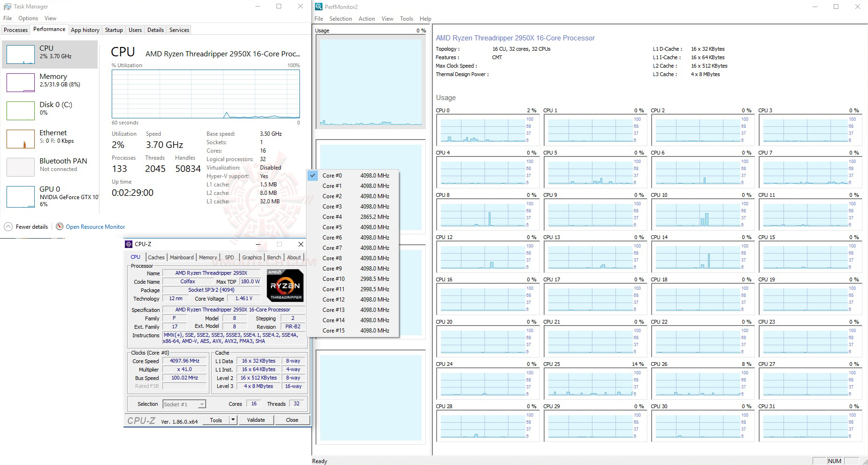Open the Tools menu in PerfMonitor2

click(x=407, y=19)
